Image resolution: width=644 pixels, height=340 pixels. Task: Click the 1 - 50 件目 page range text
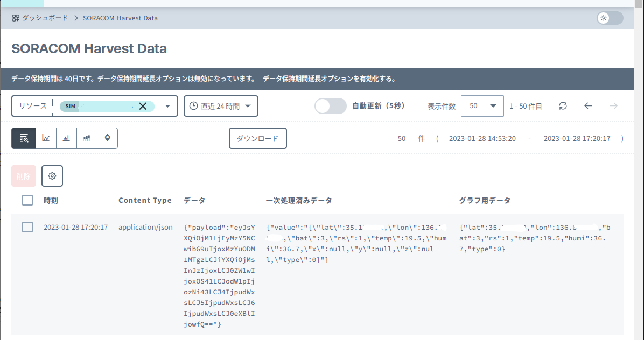pos(526,106)
